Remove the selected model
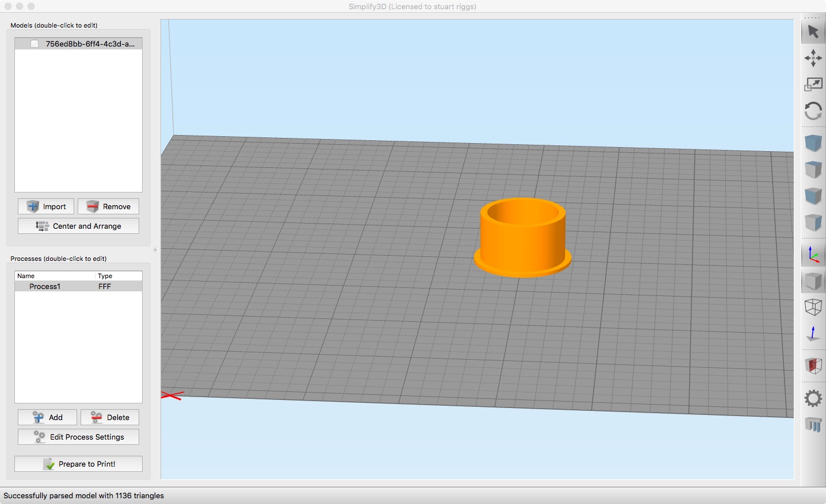 (108, 206)
